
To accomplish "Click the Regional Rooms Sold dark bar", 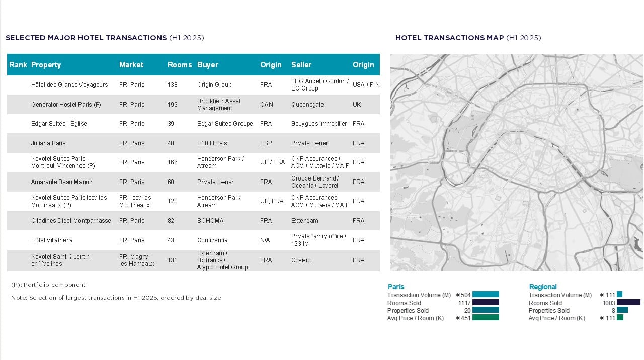I will tap(628, 303).
